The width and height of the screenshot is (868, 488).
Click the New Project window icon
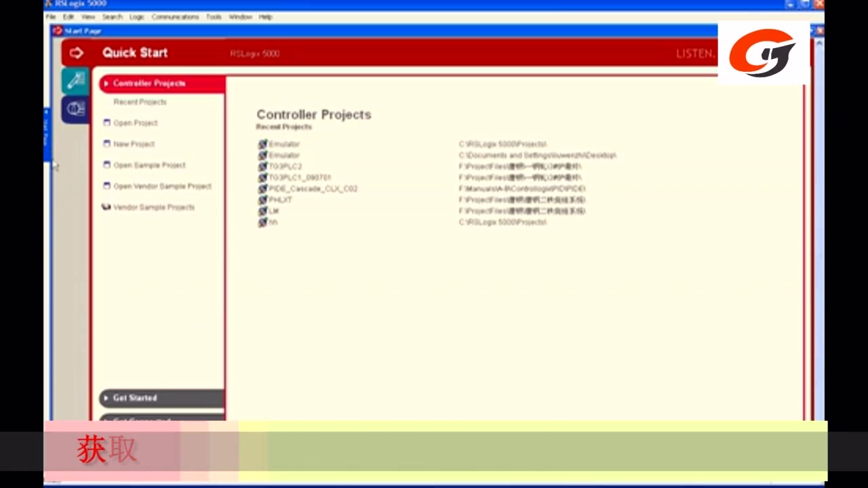[x=106, y=144]
